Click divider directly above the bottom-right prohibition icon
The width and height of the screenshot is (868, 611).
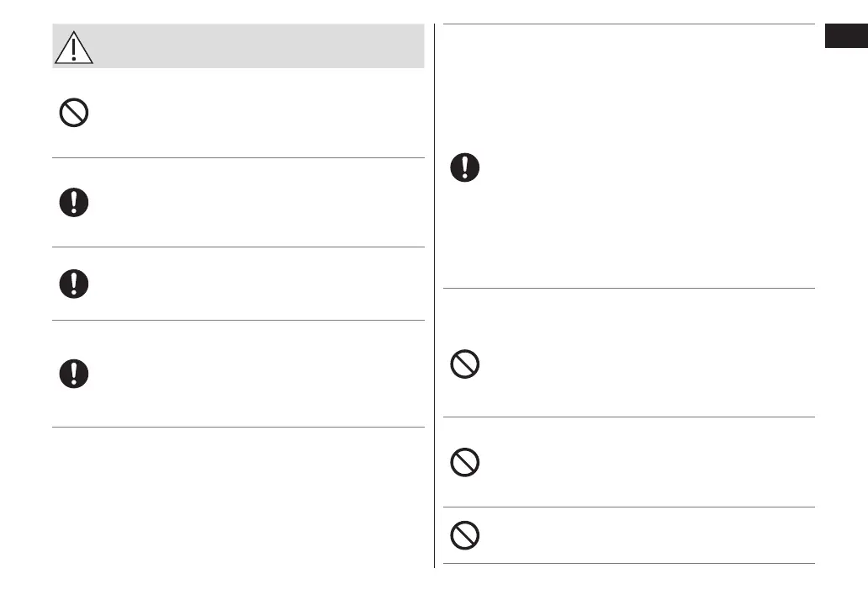click(x=628, y=507)
